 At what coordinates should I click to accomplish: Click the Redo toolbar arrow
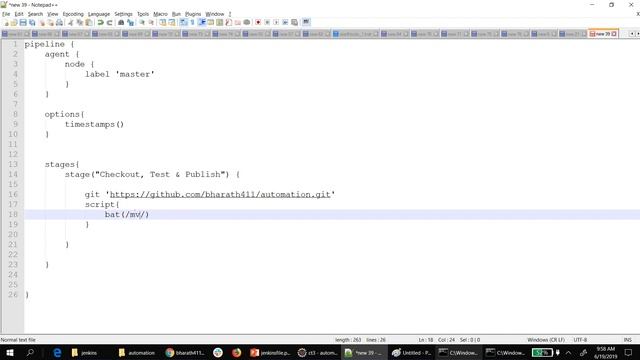pyautogui.click(x=109, y=22)
